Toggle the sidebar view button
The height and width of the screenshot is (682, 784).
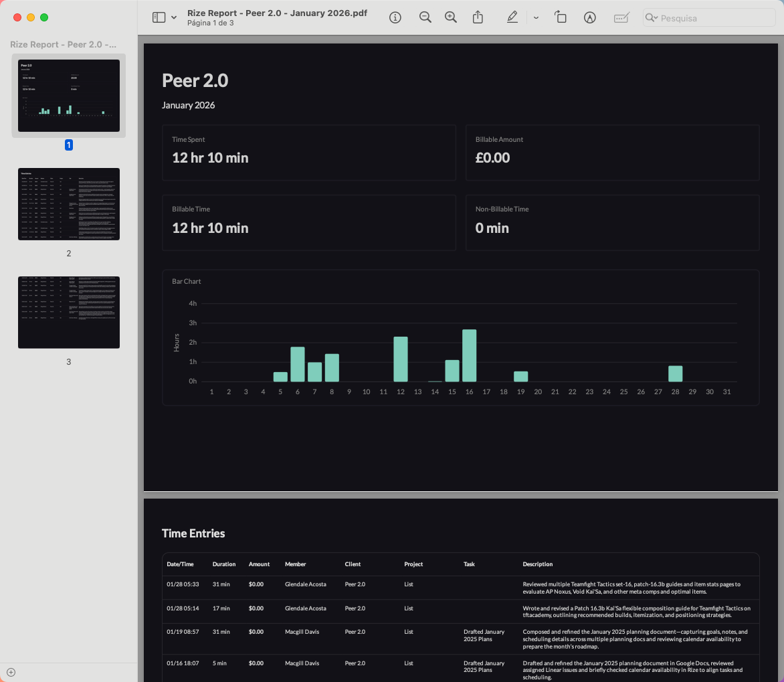pos(159,17)
